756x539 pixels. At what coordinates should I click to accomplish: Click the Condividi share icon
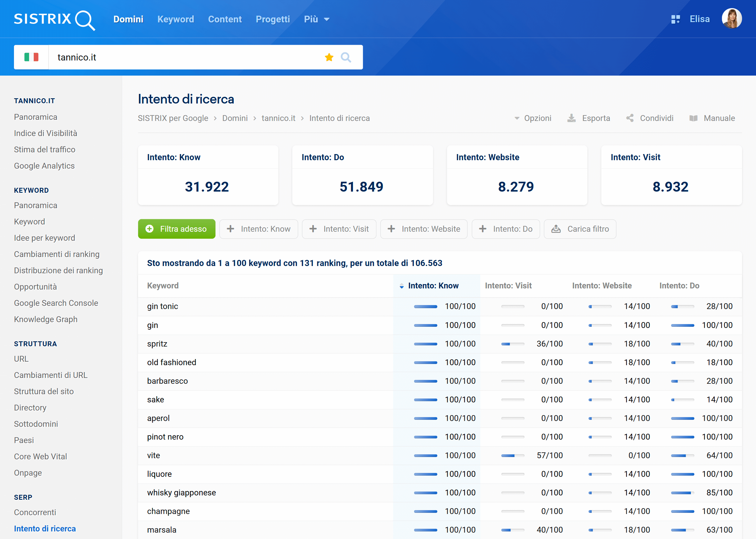[630, 118]
